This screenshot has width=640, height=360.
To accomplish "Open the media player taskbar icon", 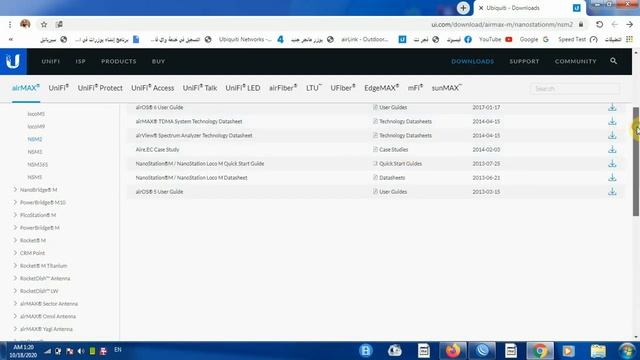I will coord(568,351).
